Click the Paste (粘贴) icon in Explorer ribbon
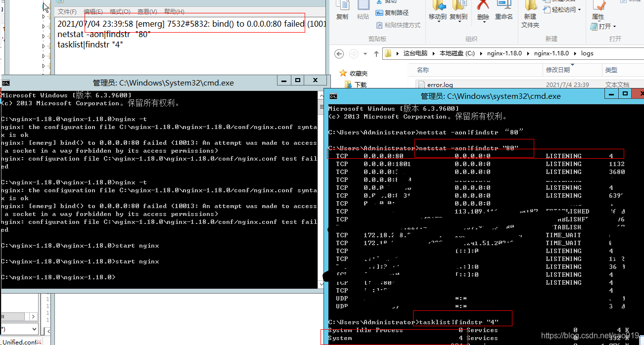 pos(363,5)
